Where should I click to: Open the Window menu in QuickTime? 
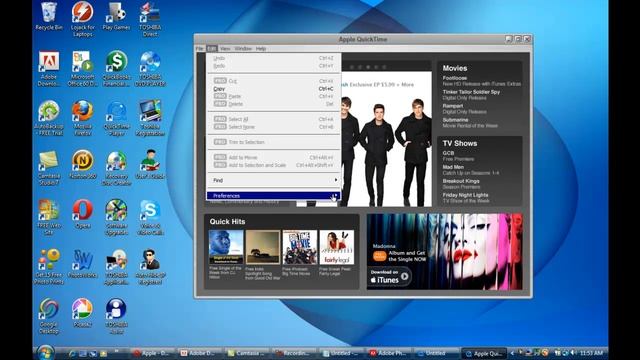243,49
